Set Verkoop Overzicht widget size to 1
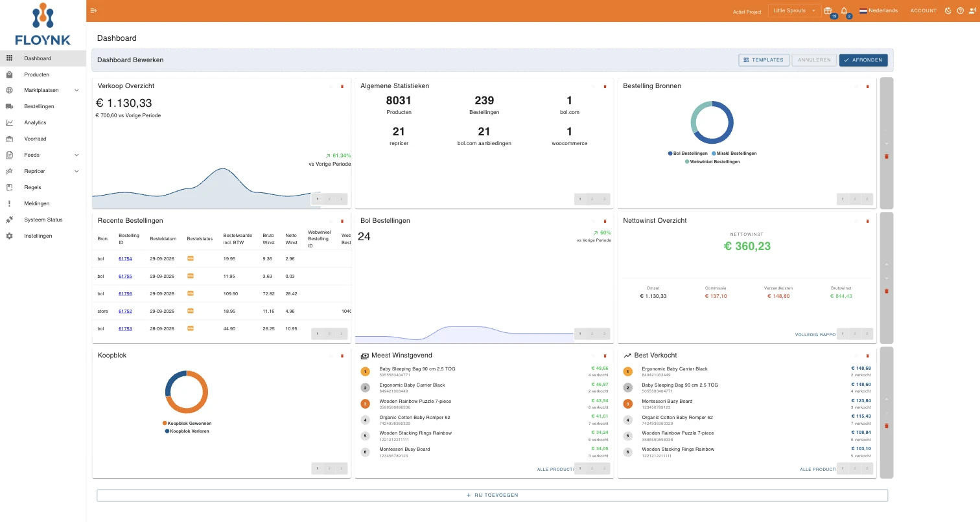 (x=318, y=199)
